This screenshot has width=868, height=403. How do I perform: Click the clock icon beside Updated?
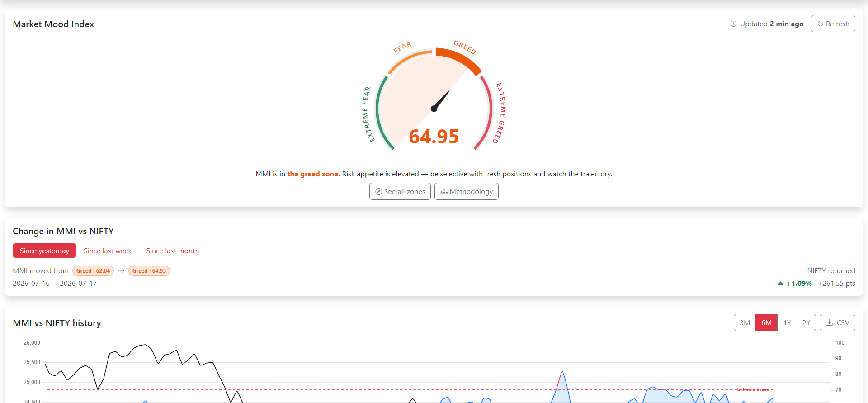(x=733, y=24)
